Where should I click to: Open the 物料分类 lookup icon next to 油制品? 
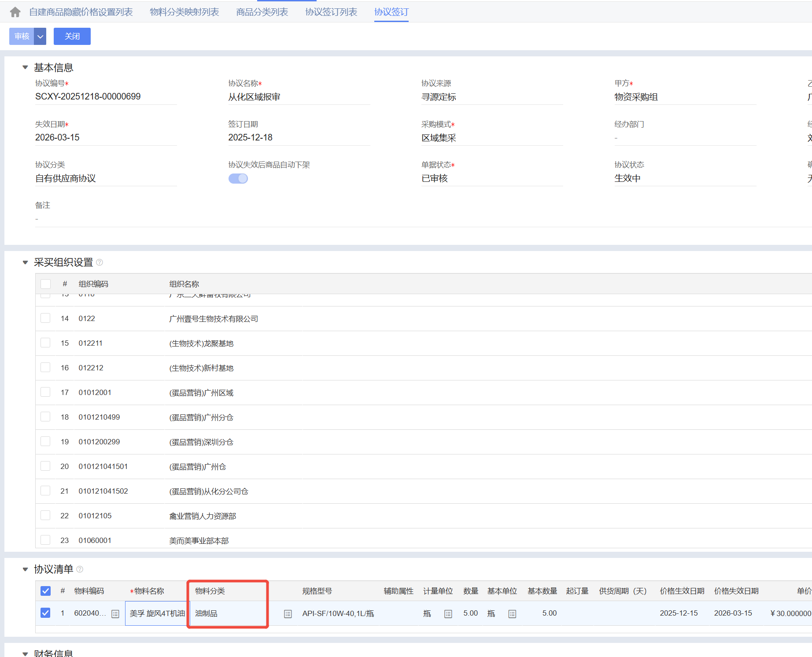tap(288, 614)
